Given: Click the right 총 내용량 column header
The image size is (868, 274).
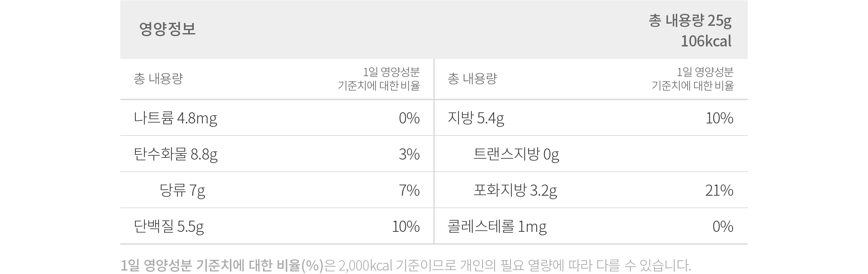Looking at the screenshot, I should 472,79.
